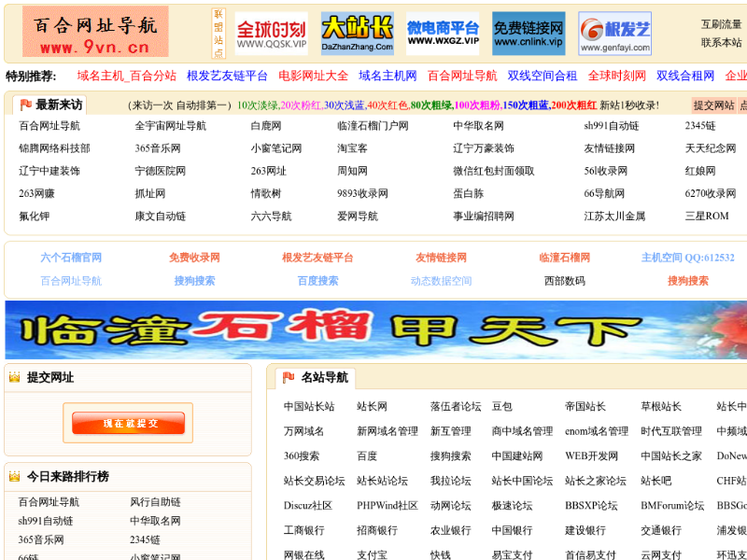This screenshot has width=747, height=560.
Task: Open the 根发艺 banner logo
Action: pos(614,34)
